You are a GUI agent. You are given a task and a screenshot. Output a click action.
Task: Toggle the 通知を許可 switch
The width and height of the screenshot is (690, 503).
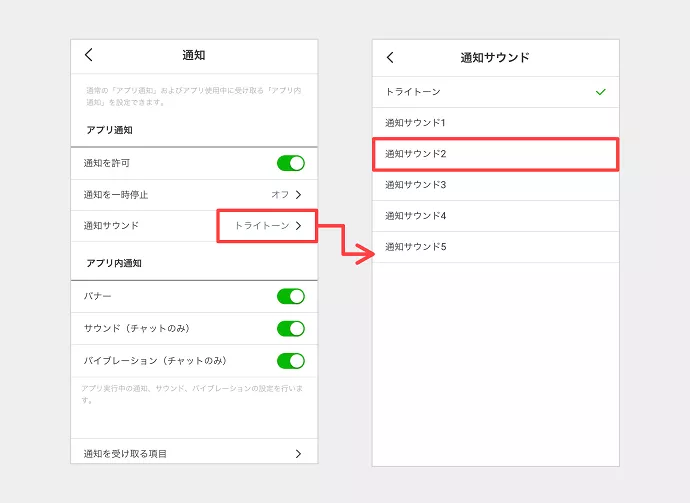click(x=290, y=163)
